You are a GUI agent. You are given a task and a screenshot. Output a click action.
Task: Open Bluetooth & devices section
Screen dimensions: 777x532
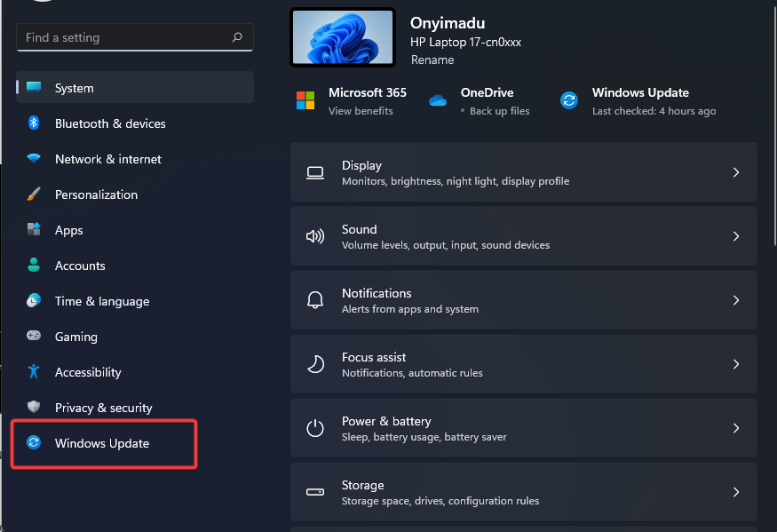135,123
